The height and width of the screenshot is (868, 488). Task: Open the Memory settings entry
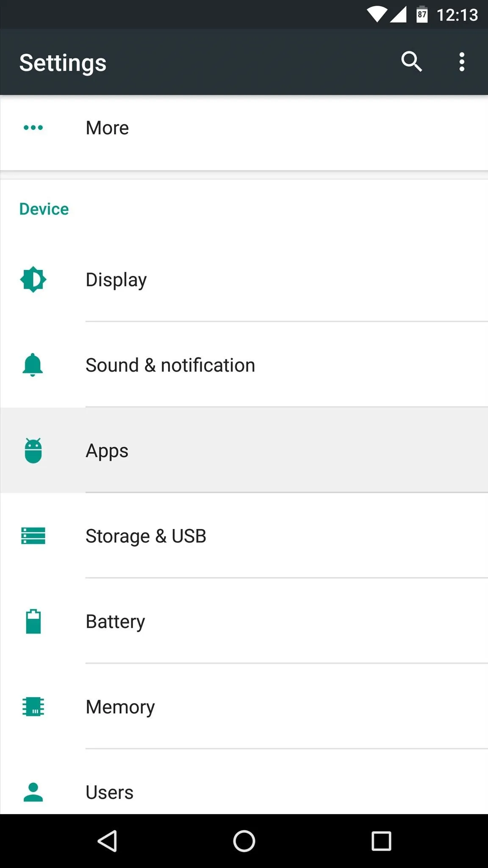click(x=244, y=707)
